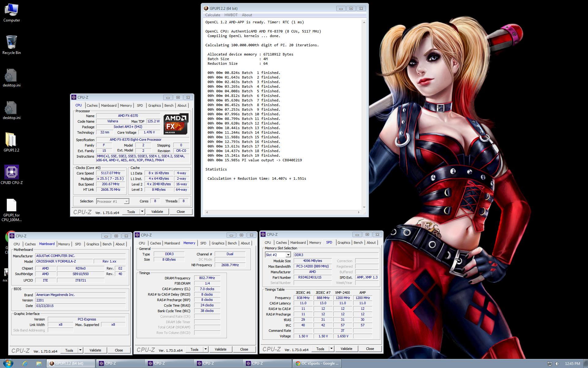Open the HWBOT menu in GPUPI

pos(231,15)
